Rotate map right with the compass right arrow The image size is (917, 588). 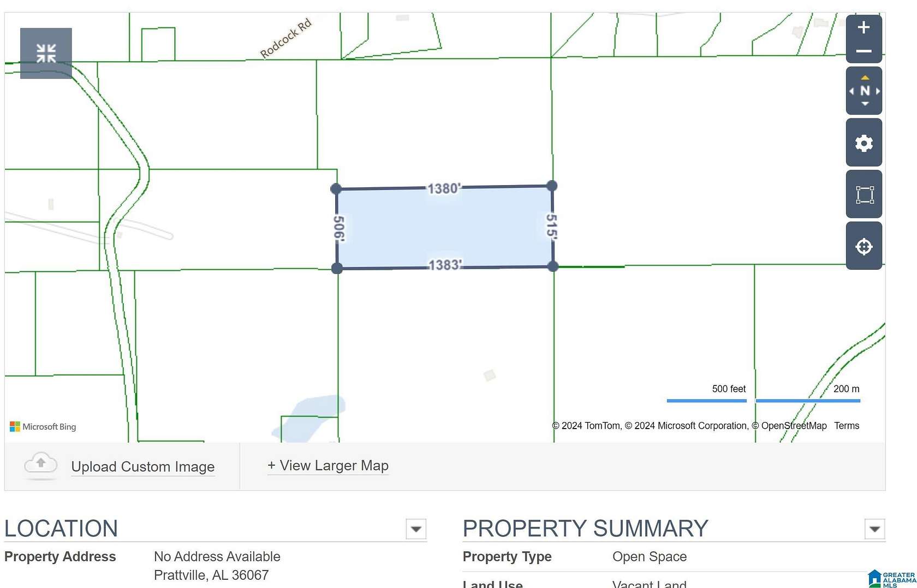click(x=878, y=91)
